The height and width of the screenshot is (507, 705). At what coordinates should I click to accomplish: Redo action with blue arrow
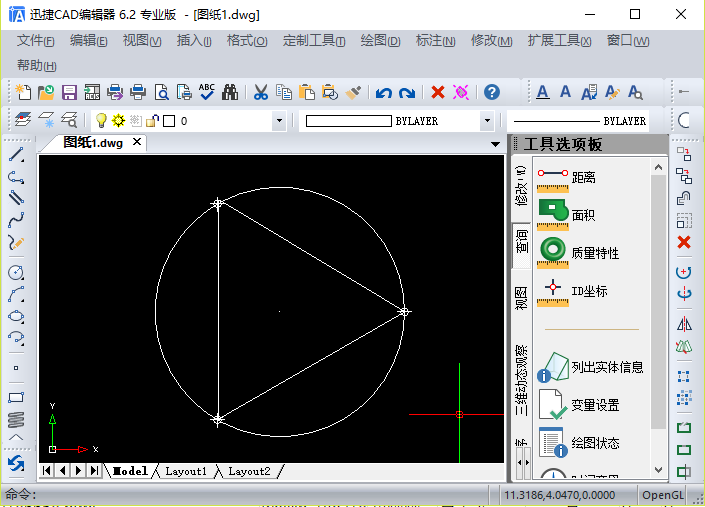point(407,93)
